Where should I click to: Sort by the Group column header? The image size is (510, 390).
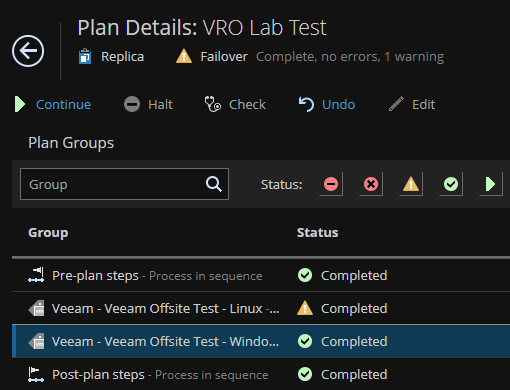tap(48, 233)
